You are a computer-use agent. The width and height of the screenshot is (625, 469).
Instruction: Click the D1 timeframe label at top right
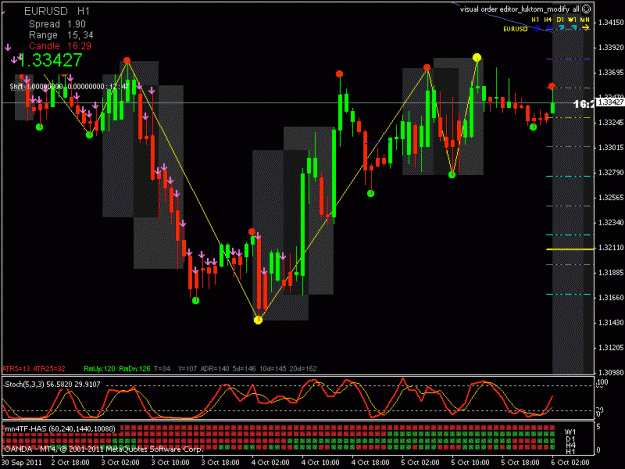coord(560,20)
